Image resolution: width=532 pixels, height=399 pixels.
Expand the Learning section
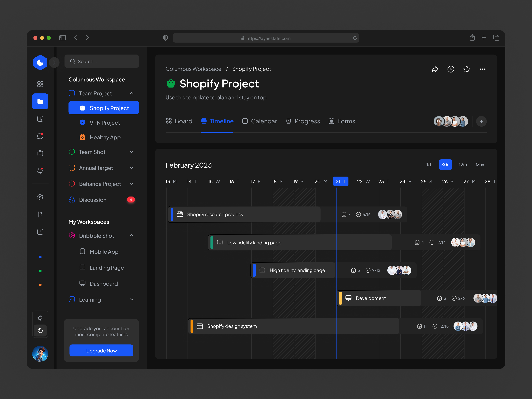pos(132,299)
